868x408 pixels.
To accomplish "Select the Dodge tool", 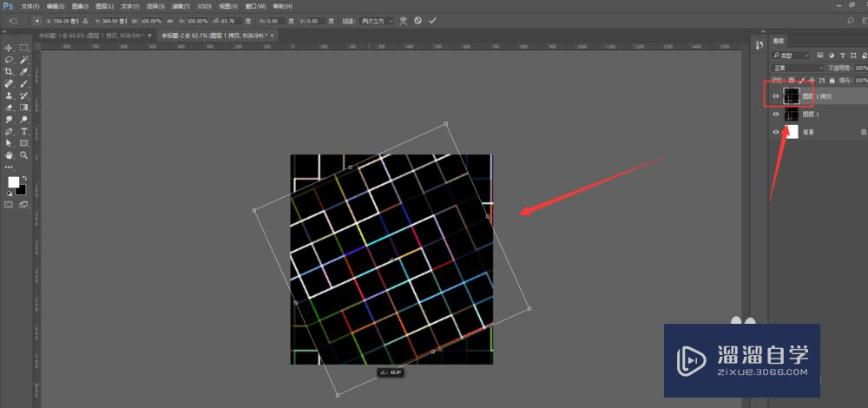I will tap(24, 120).
